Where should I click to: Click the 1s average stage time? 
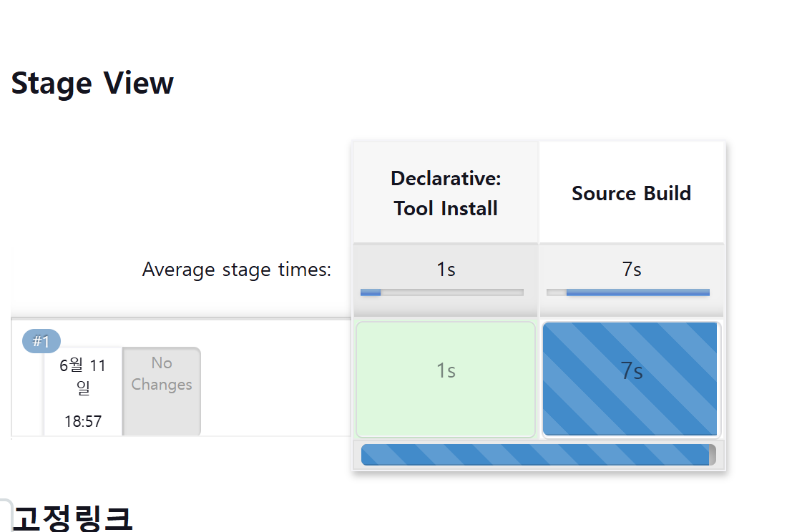(x=446, y=270)
